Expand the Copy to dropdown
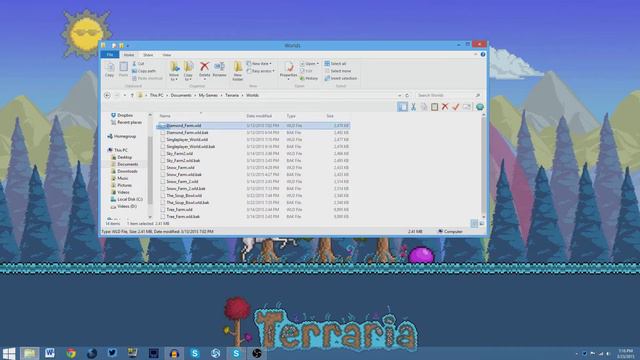640x360 pixels. click(188, 77)
